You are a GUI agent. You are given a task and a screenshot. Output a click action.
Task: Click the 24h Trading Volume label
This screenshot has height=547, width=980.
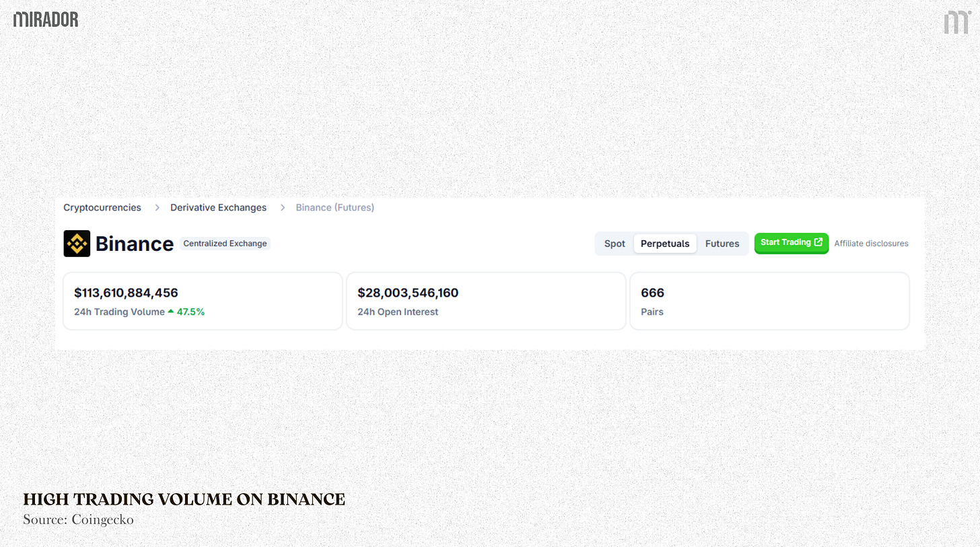[119, 312]
